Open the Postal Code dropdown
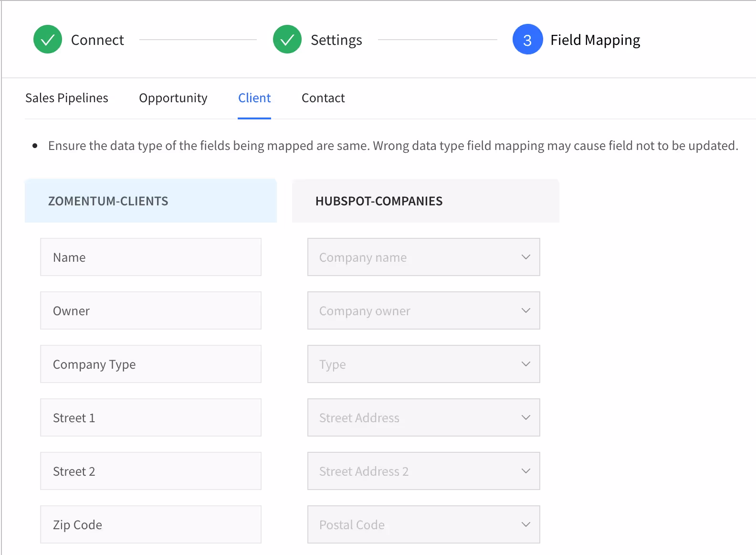This screenshot has width=756, height=555. click(x=424, y=524)
